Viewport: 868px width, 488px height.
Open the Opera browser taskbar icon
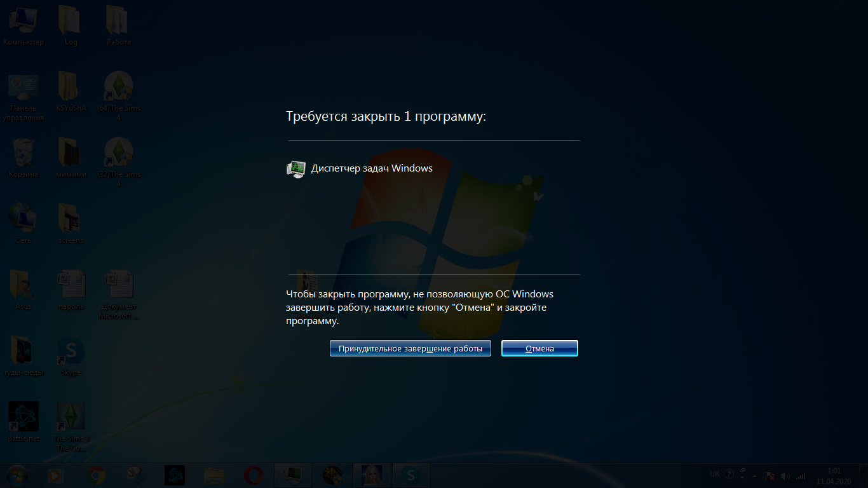point(253,475)
